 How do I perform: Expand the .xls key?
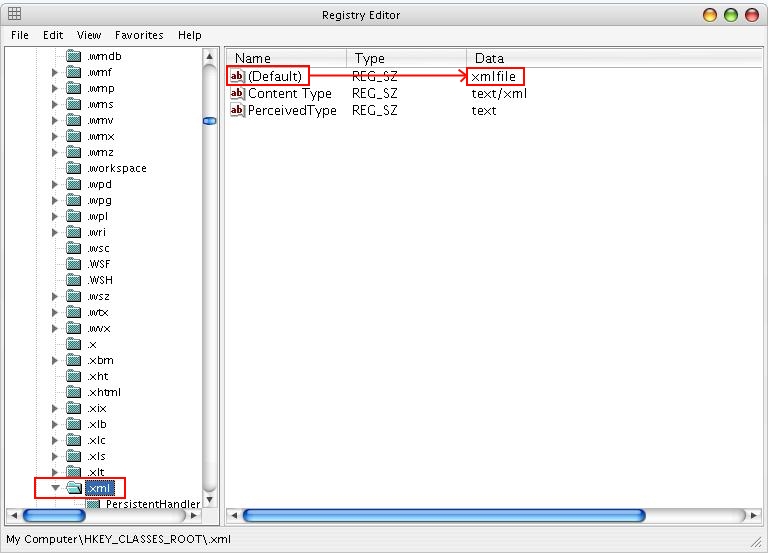(56, 456)
